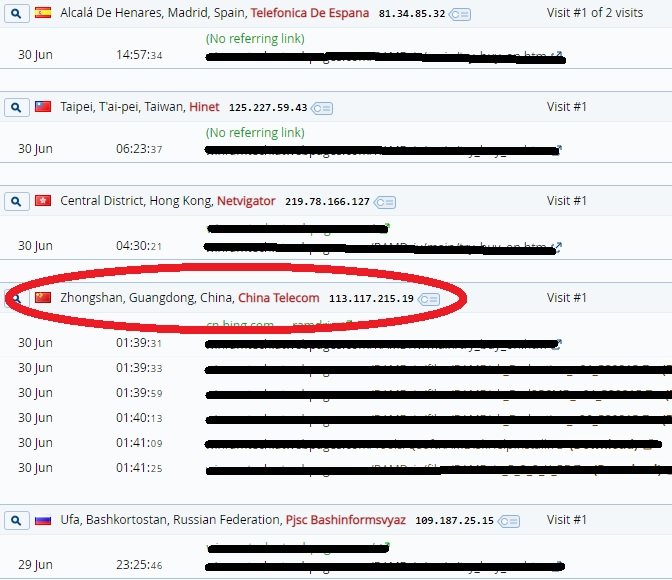Click 'Visit #1' on the Hong Kong row
672x580 pixels.
click(x=567, y=201)
